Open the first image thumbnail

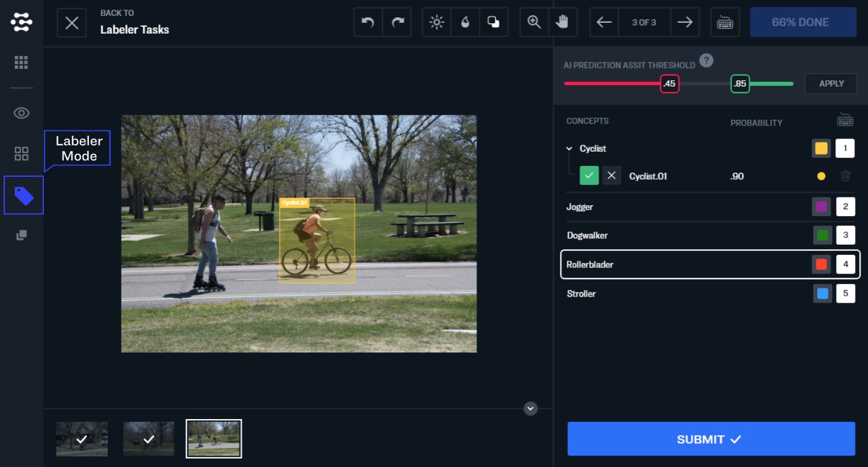click(82, 438)
